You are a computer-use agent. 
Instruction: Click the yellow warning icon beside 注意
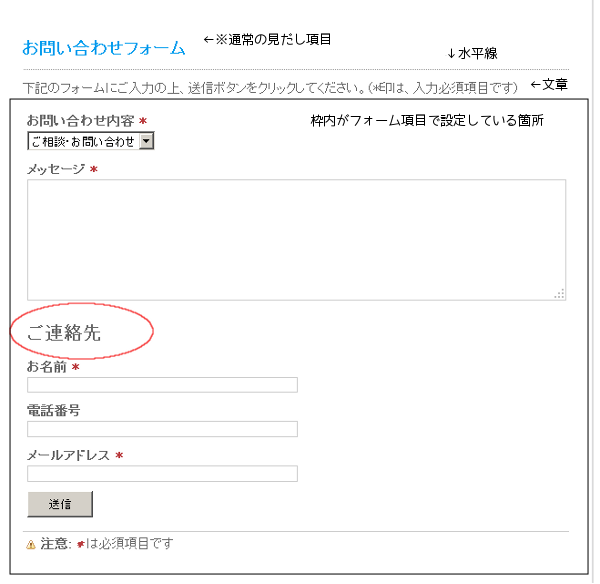pos(31,544)
